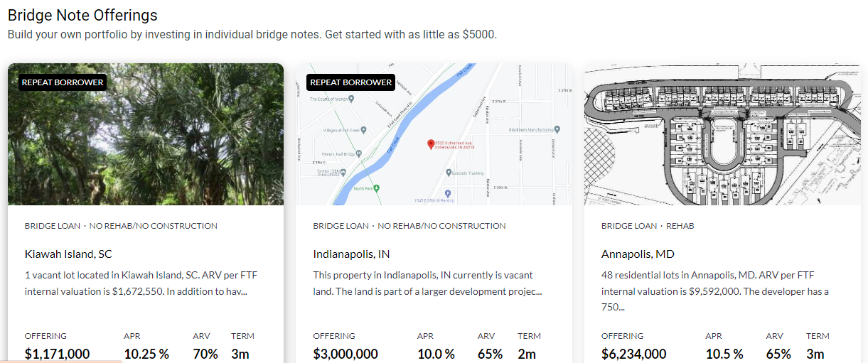Open the Kiawah Island palm tree photo
Viewport: 868px width, 363px height.
(x=146, y=142)
